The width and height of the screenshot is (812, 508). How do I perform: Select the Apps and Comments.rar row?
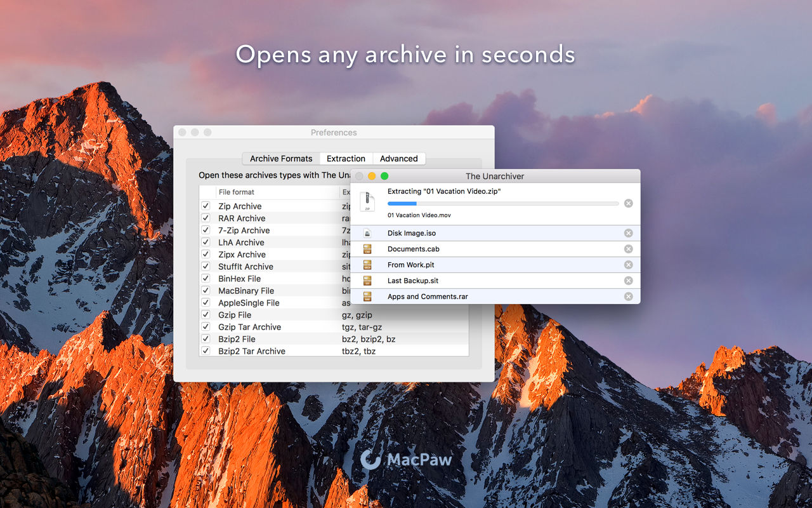(495, 297)
